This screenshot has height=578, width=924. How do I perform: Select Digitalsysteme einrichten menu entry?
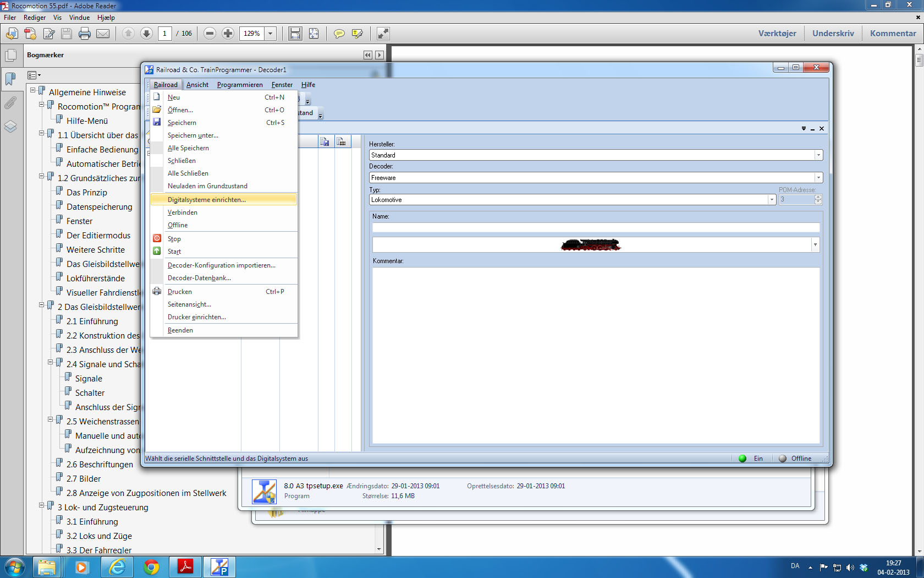(x=224, y=200)
